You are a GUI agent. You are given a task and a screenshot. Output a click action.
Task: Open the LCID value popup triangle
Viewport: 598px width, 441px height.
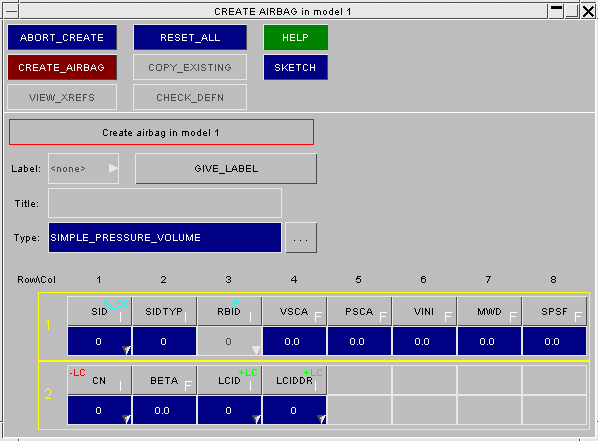pyautogui.click(x=256, y=419)
